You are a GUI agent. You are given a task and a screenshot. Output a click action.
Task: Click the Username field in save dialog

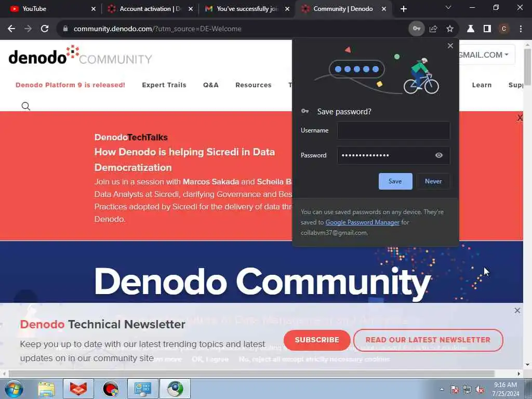click(394, 130)
